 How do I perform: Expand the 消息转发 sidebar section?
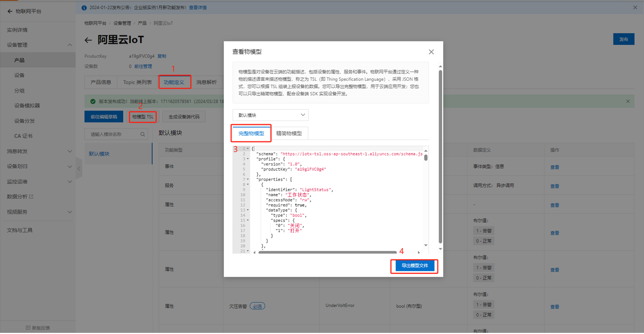click(70, 151)
